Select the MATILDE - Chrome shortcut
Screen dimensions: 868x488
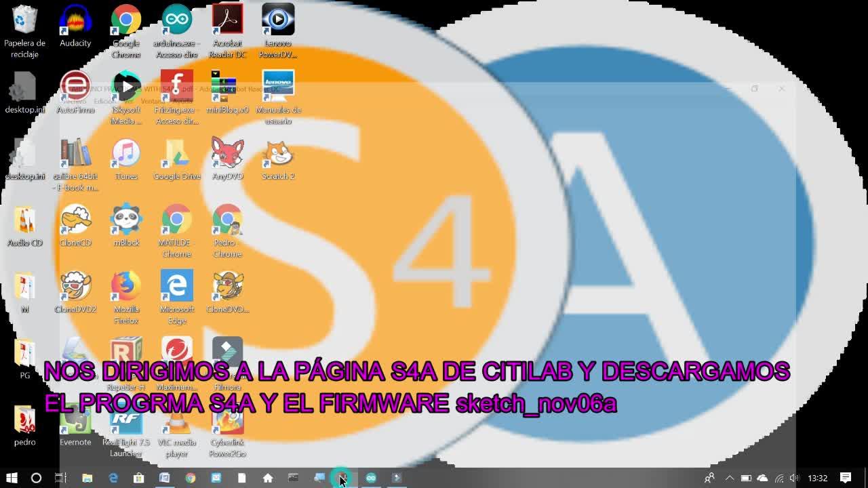[x=177, y=231]
